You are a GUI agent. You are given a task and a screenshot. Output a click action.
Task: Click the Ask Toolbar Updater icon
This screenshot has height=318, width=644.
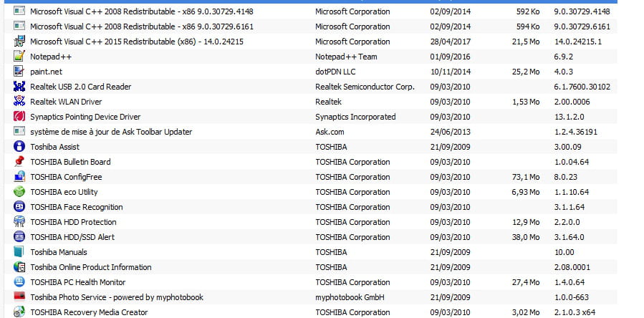click(x=19, y=132)
